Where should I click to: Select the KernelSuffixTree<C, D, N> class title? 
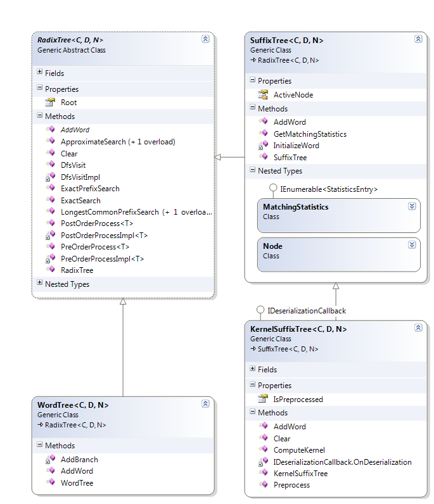point(298,329)
